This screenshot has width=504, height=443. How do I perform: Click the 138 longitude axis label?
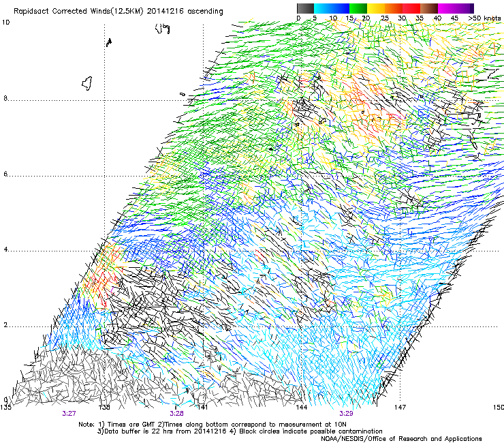click(104, 407)
